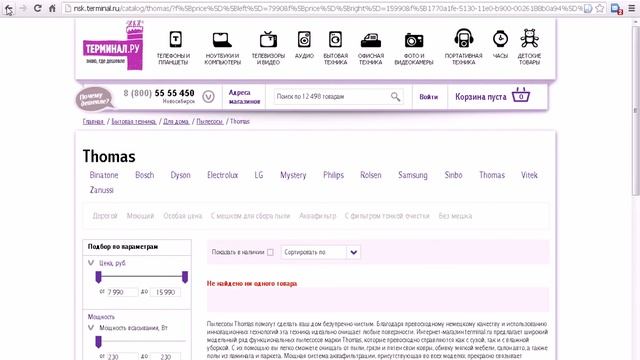Bookmark the page with the star icon

pos(600,8)
